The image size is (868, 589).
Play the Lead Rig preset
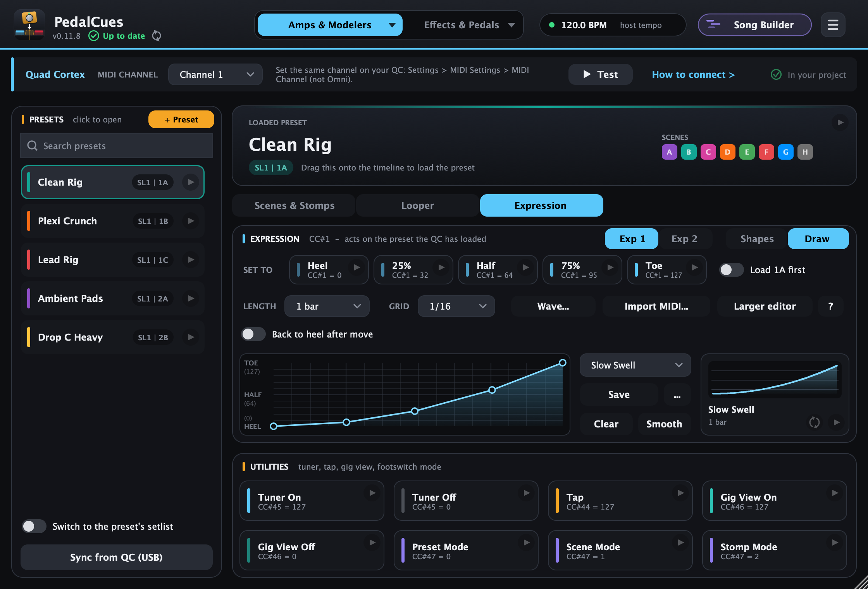coord(191,260)
